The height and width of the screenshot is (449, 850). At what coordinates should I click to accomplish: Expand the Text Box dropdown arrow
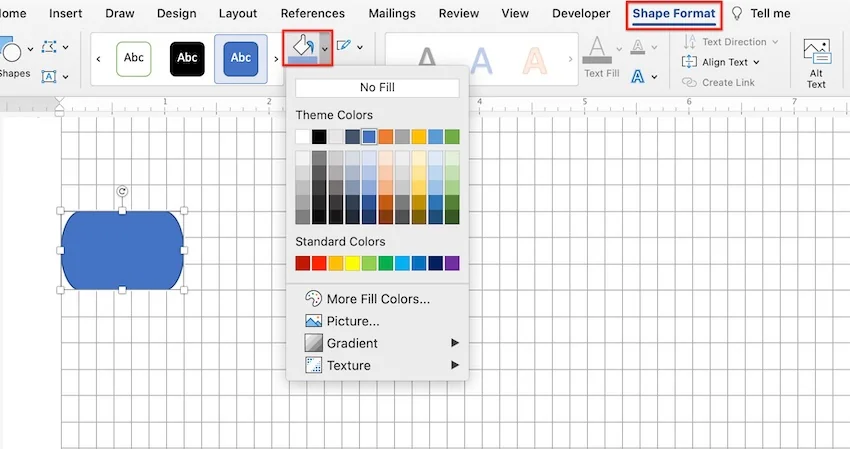click(66, 77)
